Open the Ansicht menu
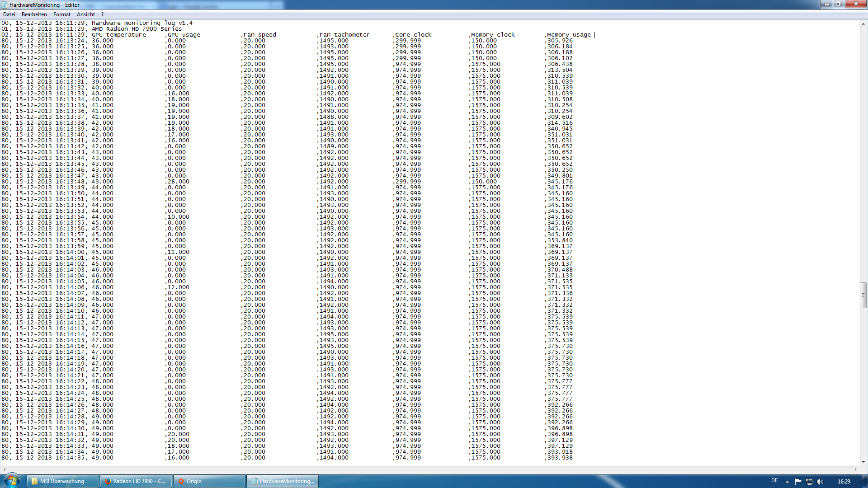The width and height of the screenshot is (868, 488). 86,14
